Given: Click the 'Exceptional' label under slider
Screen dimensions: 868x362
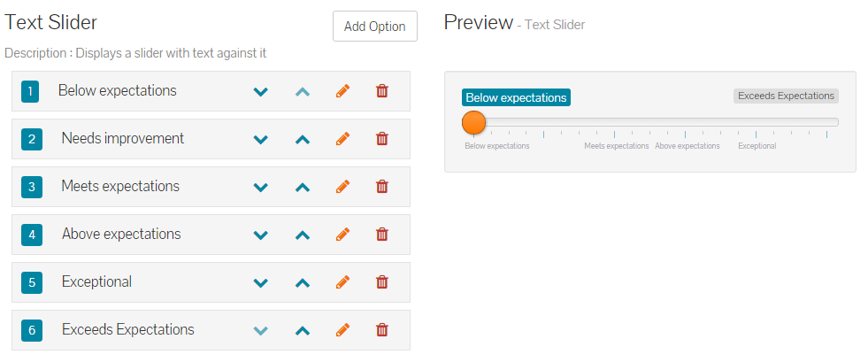Looking at the screenshot, I should (x=757, y=146).
